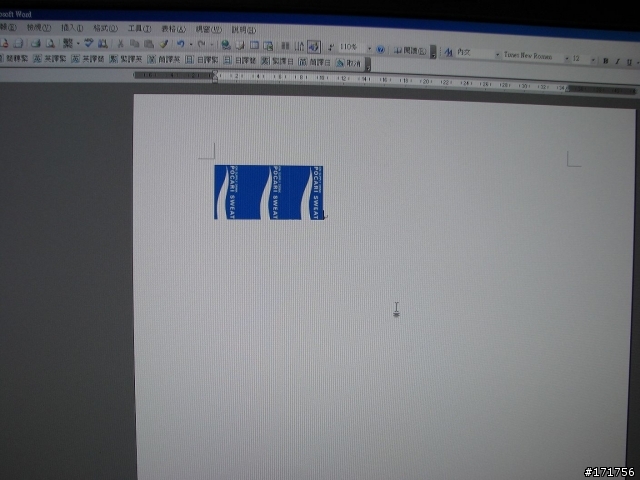This screenshot has width=640, height=480.
Task: Open the 工具 (Tools) menu
Action: tap(139, 29)
